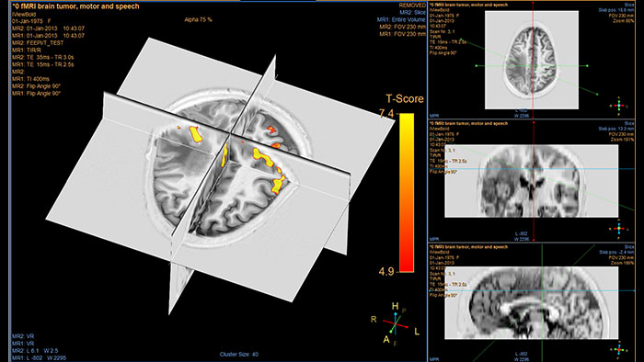The image size is (644, 362).
Task: Select the axial MPR brain slice image
Action: coord(532,60)
